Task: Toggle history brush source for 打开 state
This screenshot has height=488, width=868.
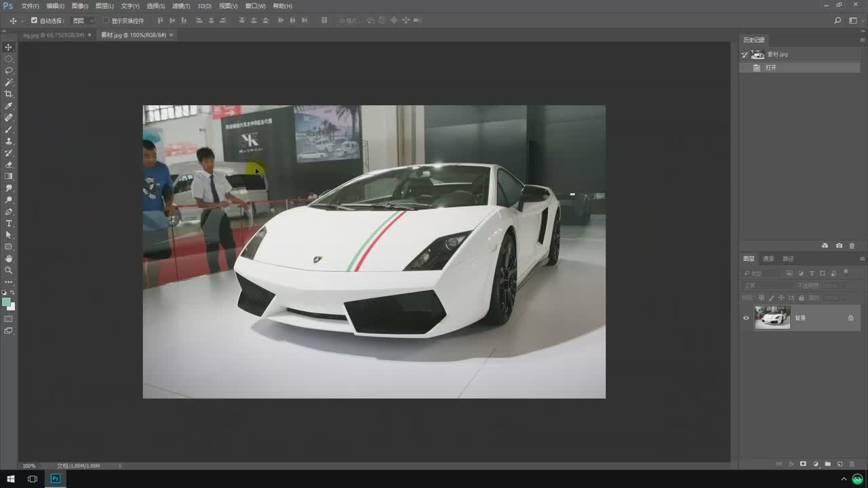Action: point(745,68)
